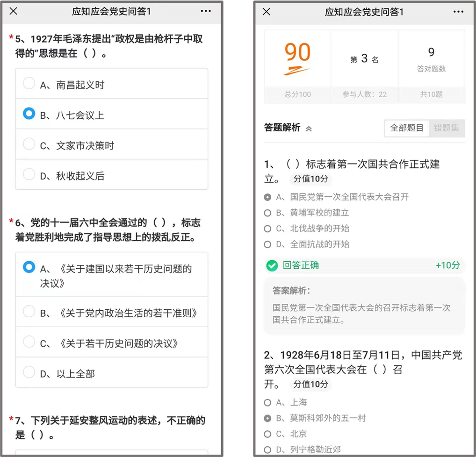
Task: Open the three-dot menu on results page
Action: coord(458,12)
